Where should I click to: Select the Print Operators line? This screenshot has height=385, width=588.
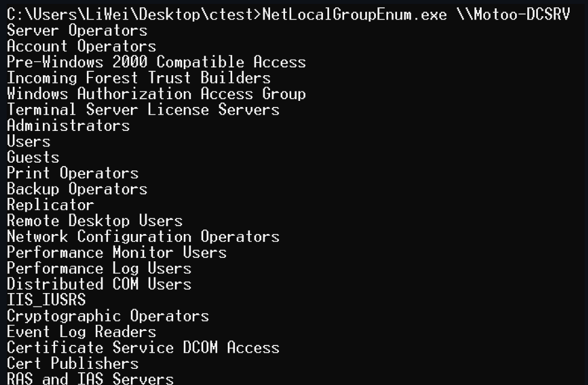click(73, 173)
